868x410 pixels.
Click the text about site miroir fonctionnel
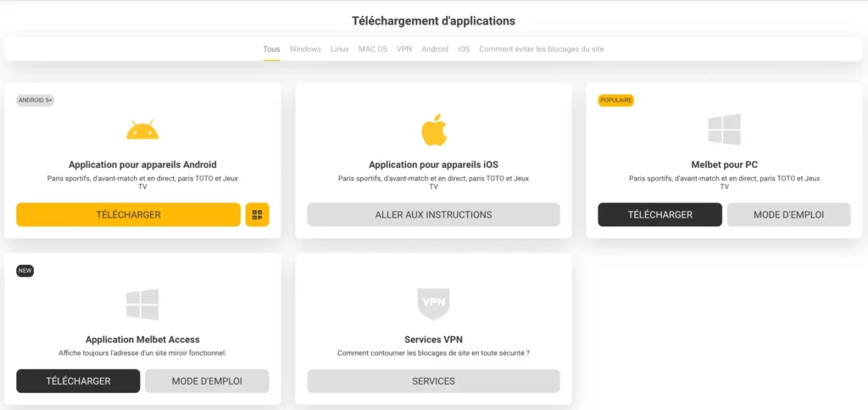click(142, 353)
